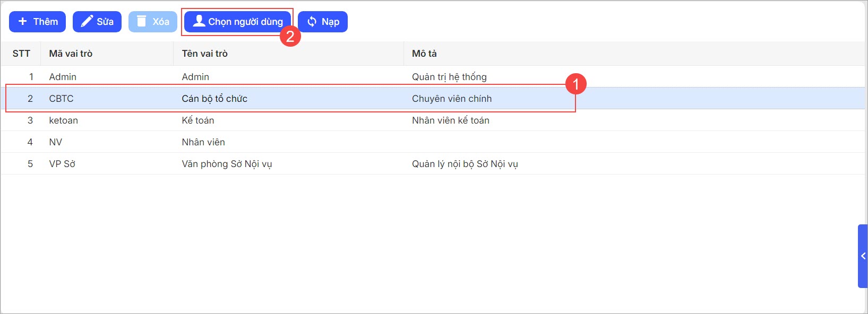Click the plus icon on Thêm button
Viewport: 868px width, 314px height.
click(x=22, y=21)
